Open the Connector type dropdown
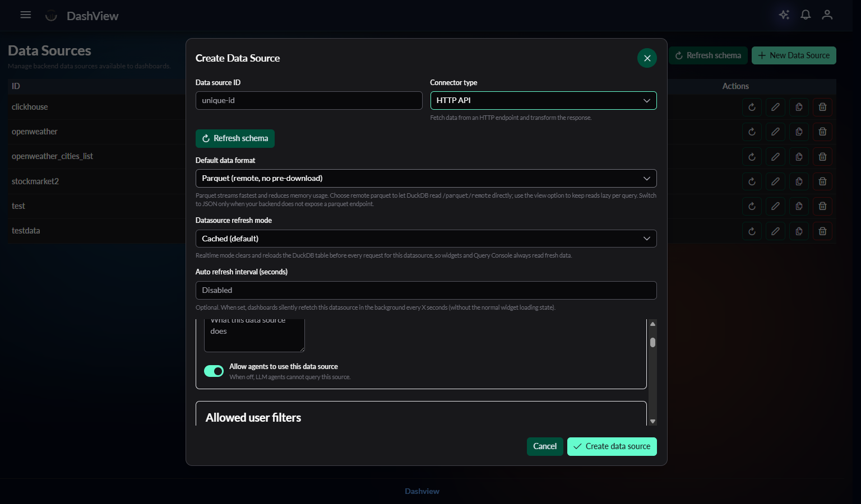The image size is (861, 504). pyautogui.click(x=543, y=101)
